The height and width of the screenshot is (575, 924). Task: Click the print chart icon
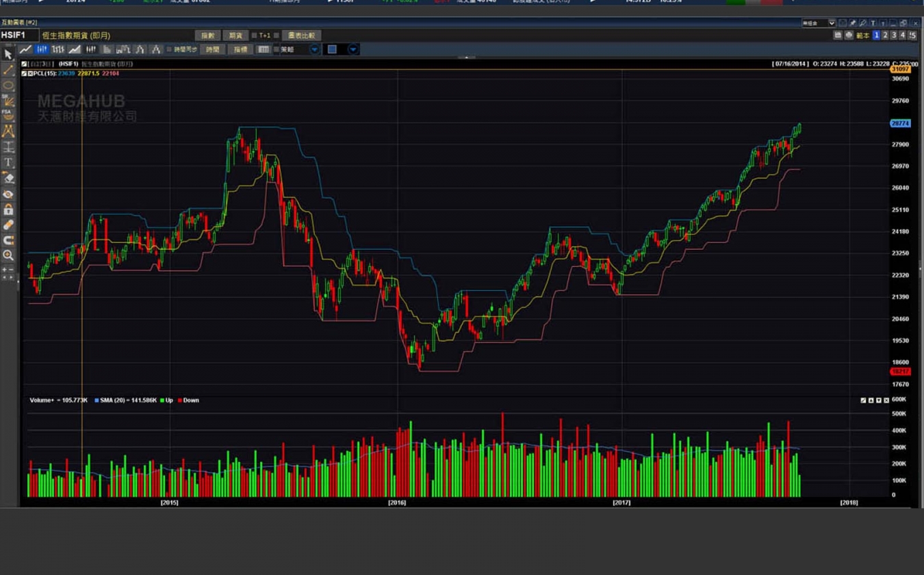[849, 35]
